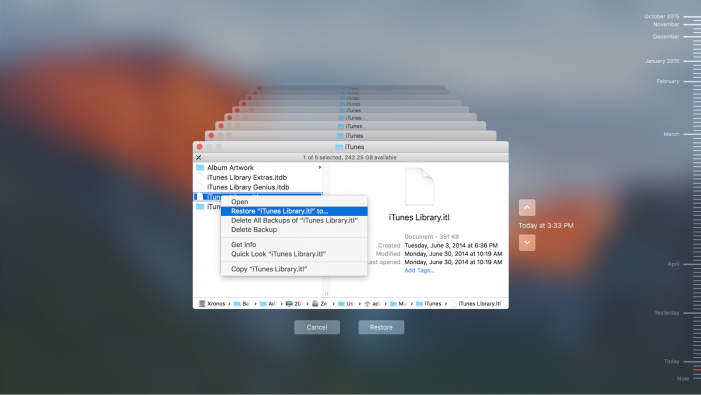Click the Mu folder in path bar
The width and height of the screenshot is (701, 395).
pos(398,304)
